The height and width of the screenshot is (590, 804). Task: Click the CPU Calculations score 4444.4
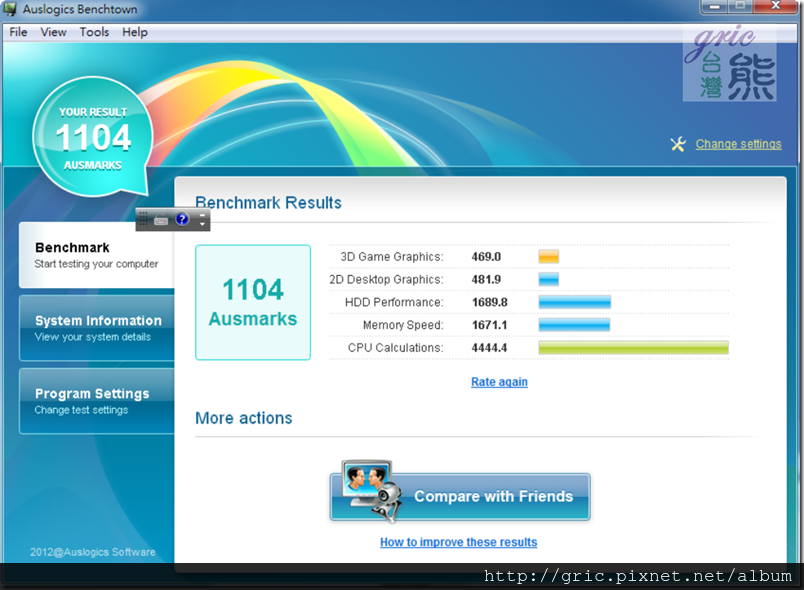[x=489, y=348]
